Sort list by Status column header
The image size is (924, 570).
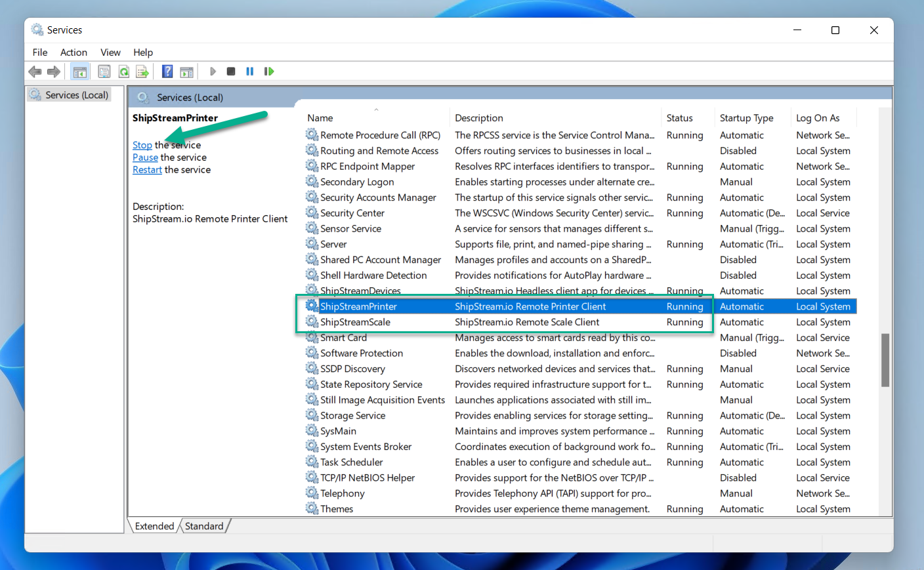coord(679,118)
